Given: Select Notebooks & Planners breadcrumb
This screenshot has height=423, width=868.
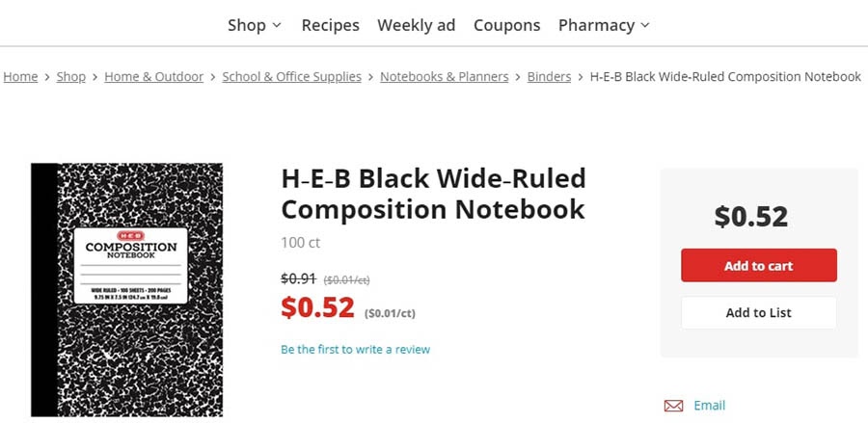Looking at the screenshot, I should click(444, 77).
